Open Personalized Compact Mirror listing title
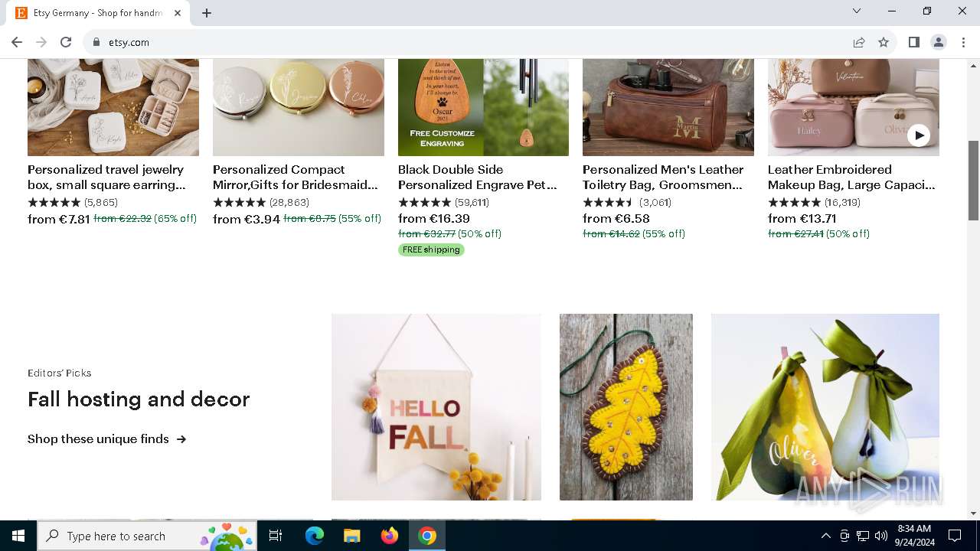Image resolution: width=980 pixels, height=551 pixels. 296,177
